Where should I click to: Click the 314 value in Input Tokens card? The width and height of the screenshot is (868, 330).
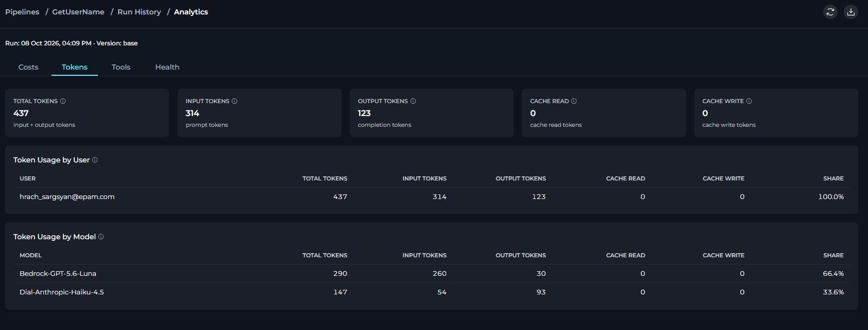click(x=192, y=113)
